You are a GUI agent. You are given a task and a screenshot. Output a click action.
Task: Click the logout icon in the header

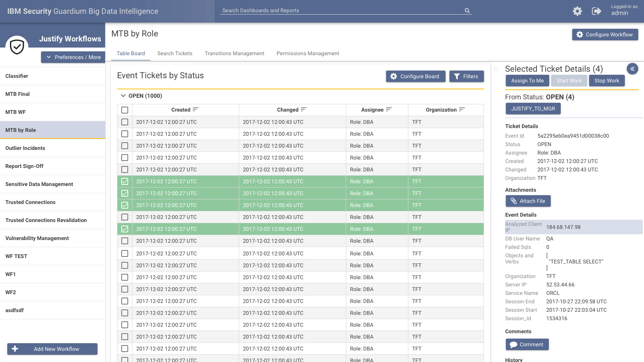597,11
